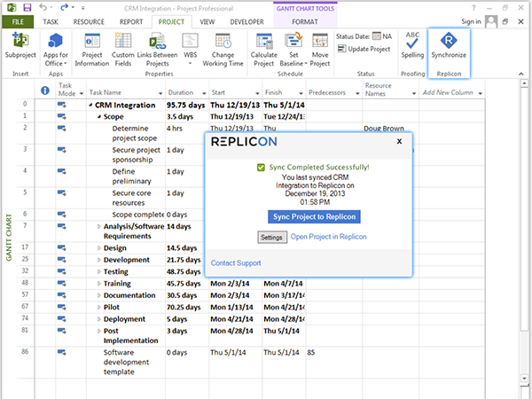
Task: Expand the Training task group
Action: pos(98,284)
